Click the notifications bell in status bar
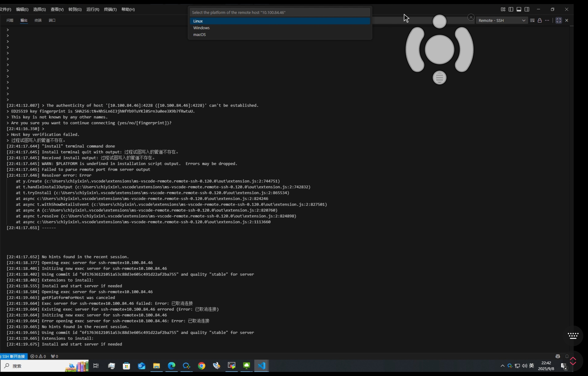Screen dimensions: 588x376 click(567, 356)
